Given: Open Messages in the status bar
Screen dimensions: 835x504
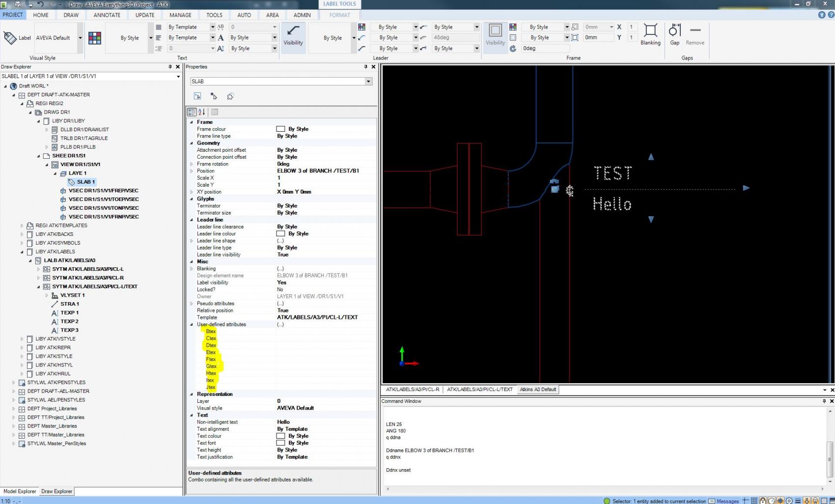Looking at the screenshot, I should tap(724, 501).
